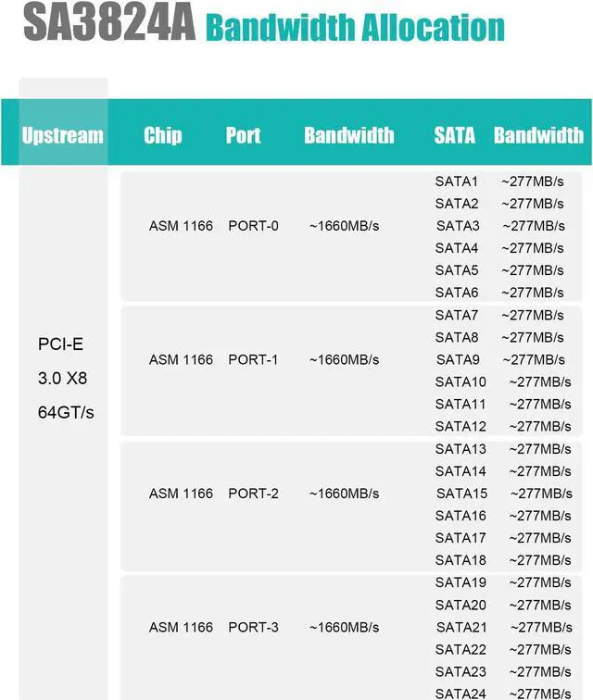Click the SATA6 row label
The width and height of the screenshot is (593, 700).
click(x=457, y=293)
